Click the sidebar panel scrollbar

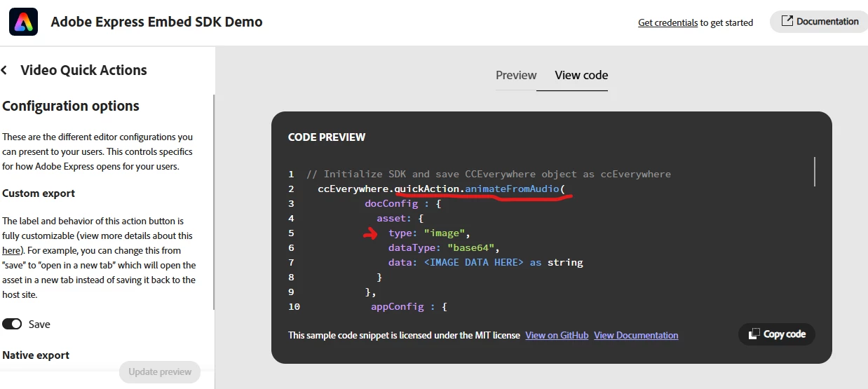coord(214,203)
